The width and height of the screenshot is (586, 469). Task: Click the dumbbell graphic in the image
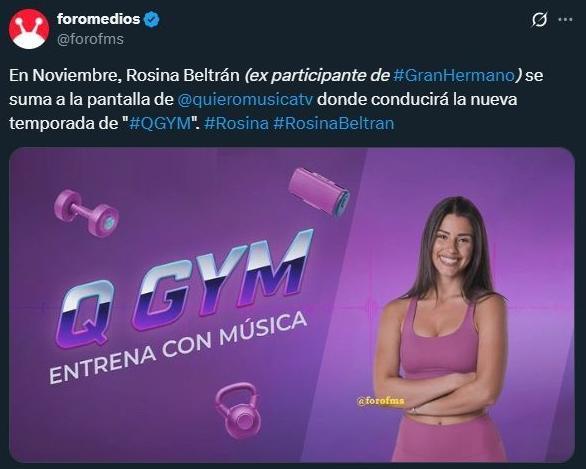[86, 213]
